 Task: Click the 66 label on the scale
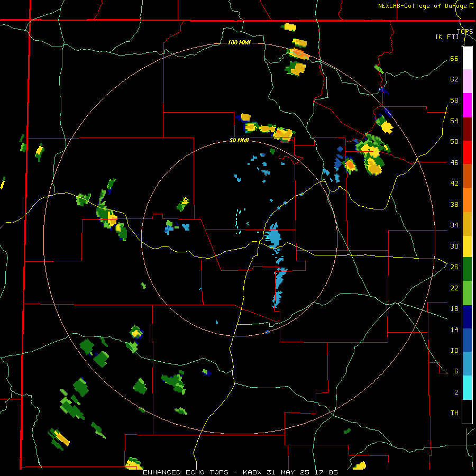coord(454,58)
